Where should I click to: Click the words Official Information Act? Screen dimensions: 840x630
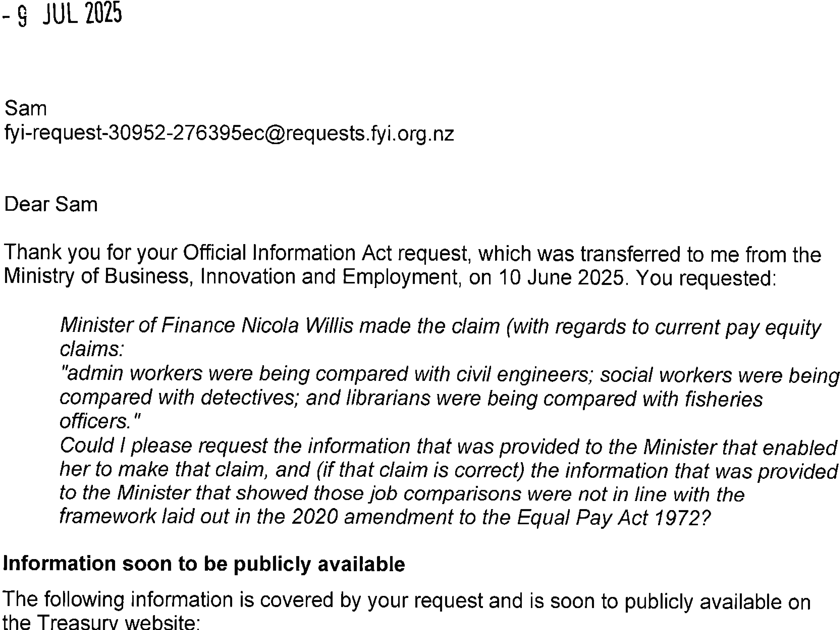tap(287, 253)
